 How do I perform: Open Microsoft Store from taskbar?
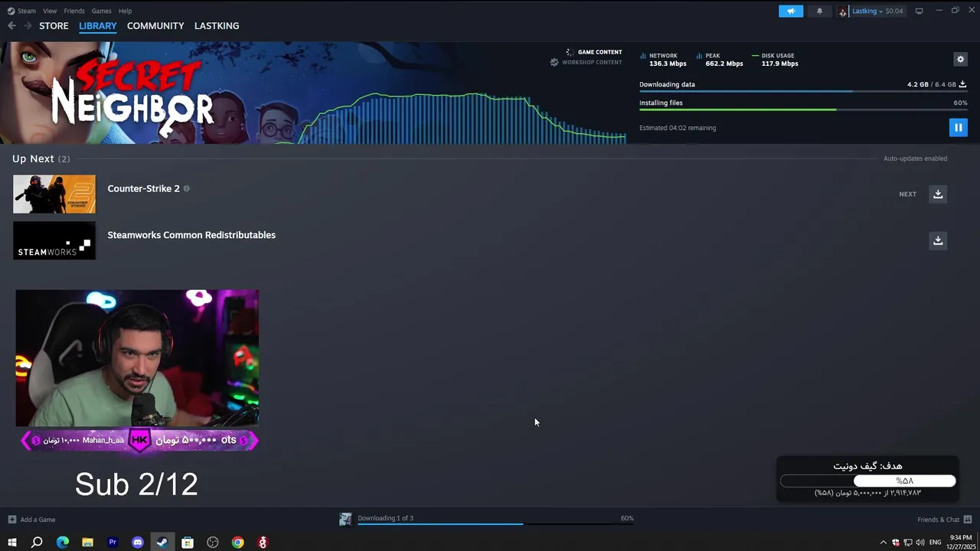(x=188, y=542)
